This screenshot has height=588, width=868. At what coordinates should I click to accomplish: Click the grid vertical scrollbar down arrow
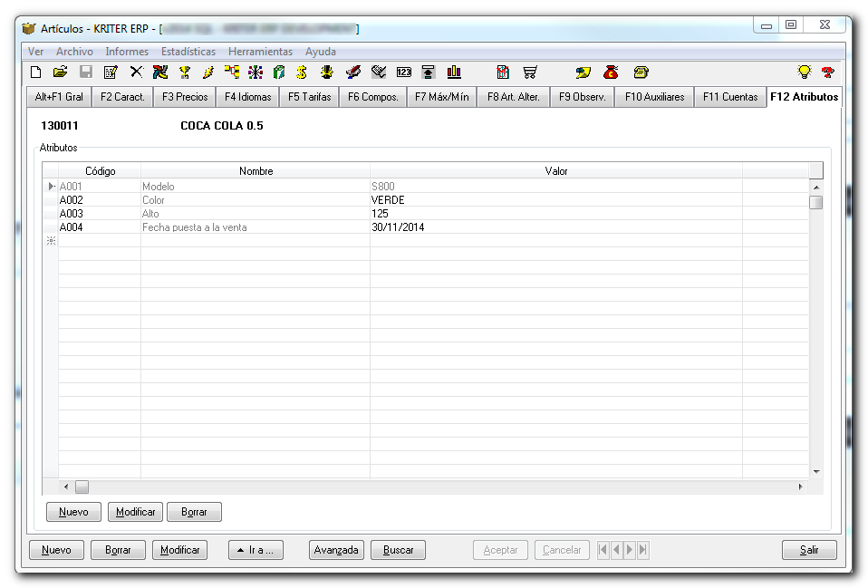(x=816, y=472)
